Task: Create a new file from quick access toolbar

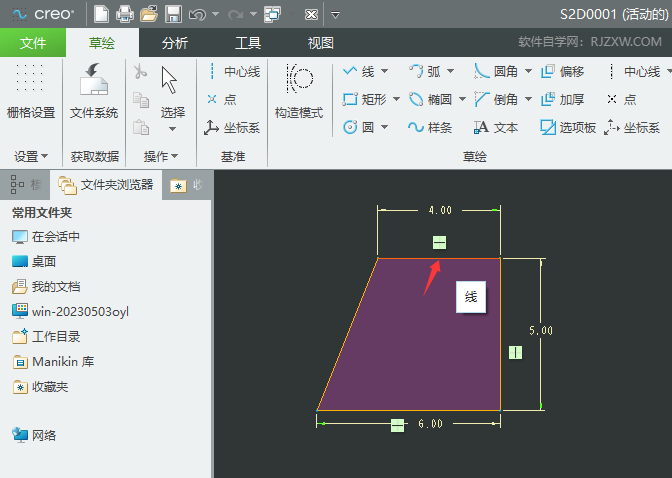Action: pyautogui.click(x=102, y=14)
